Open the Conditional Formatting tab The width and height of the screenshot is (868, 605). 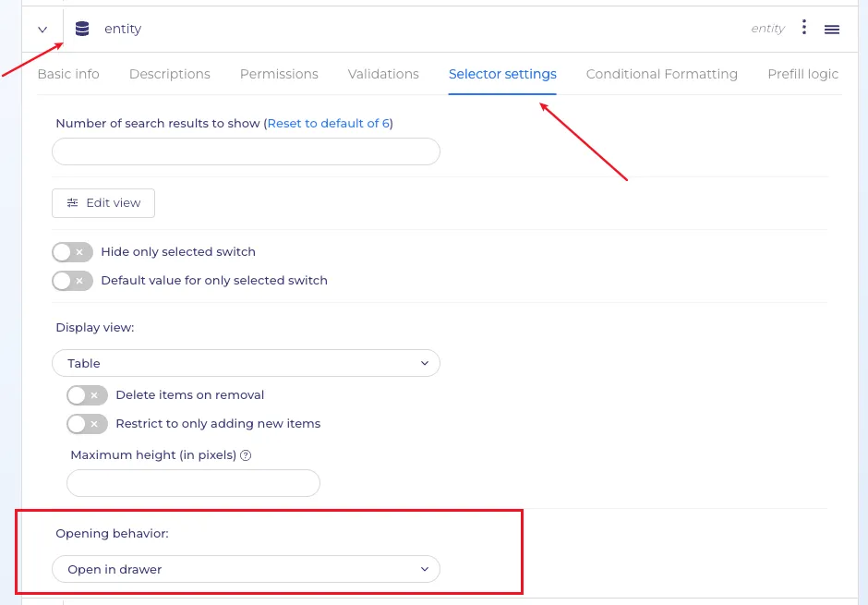tap(661, 74)
